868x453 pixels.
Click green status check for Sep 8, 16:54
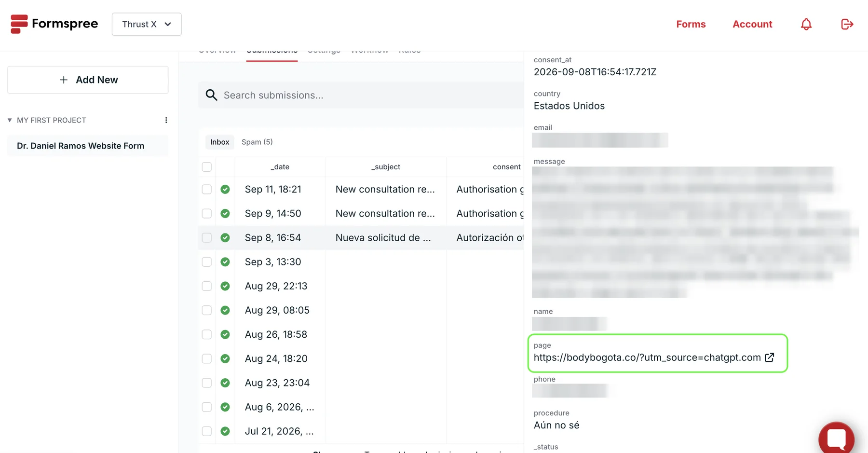[x=225, y=237]
